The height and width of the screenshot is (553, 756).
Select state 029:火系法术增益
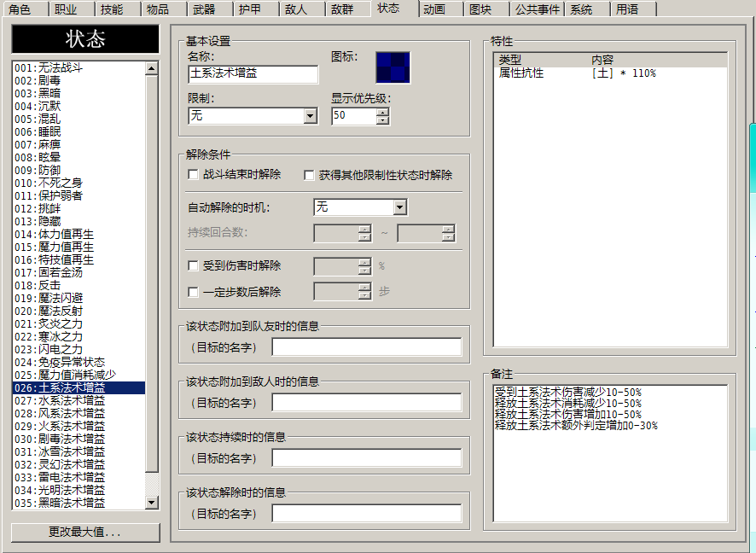click(79, 426)
